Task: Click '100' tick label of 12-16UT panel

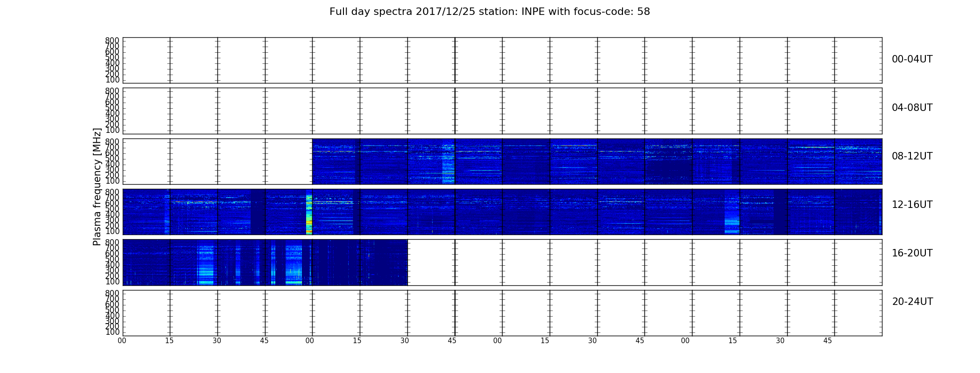Action: click(x=112, y=231)
